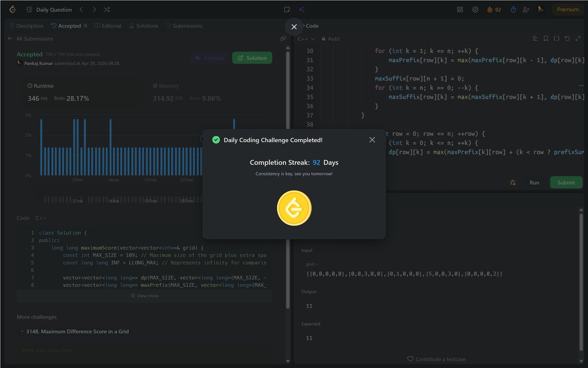Click the Premium button

point(568,9)
